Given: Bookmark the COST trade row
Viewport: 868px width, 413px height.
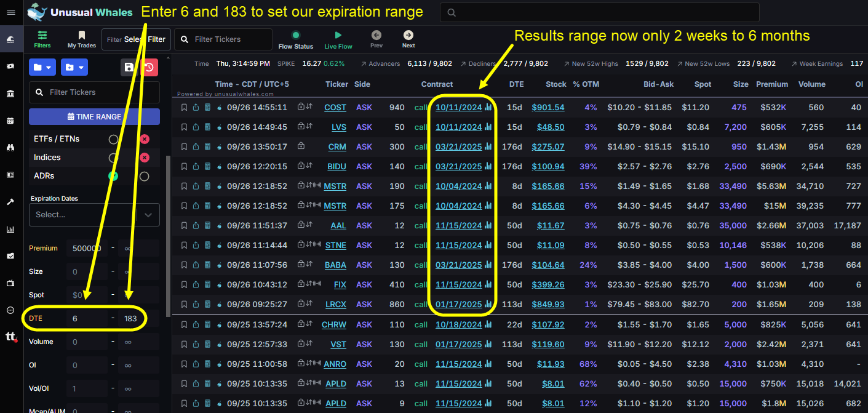Looking at the screenshot, I should click(184, 107).
